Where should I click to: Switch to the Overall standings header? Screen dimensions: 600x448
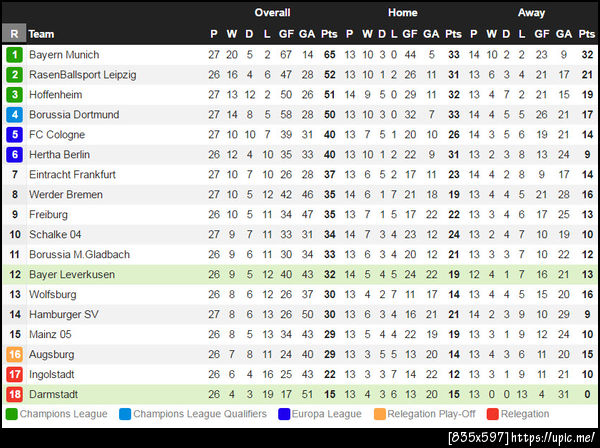pos(272,13)
